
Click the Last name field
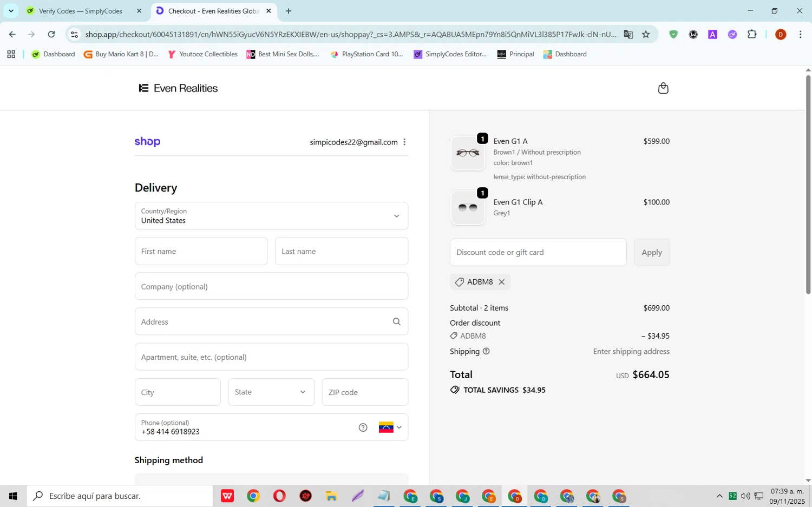coord(342,251)
